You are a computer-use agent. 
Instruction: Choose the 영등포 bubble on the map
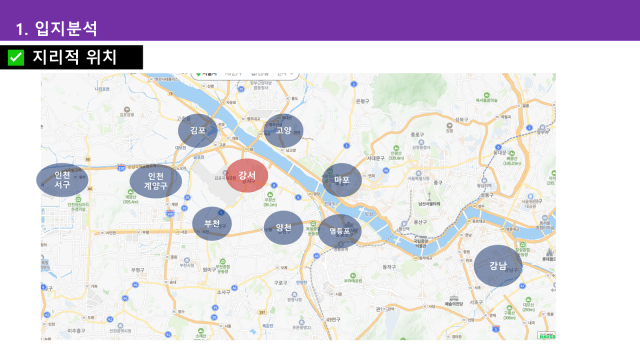pos(340,231)
